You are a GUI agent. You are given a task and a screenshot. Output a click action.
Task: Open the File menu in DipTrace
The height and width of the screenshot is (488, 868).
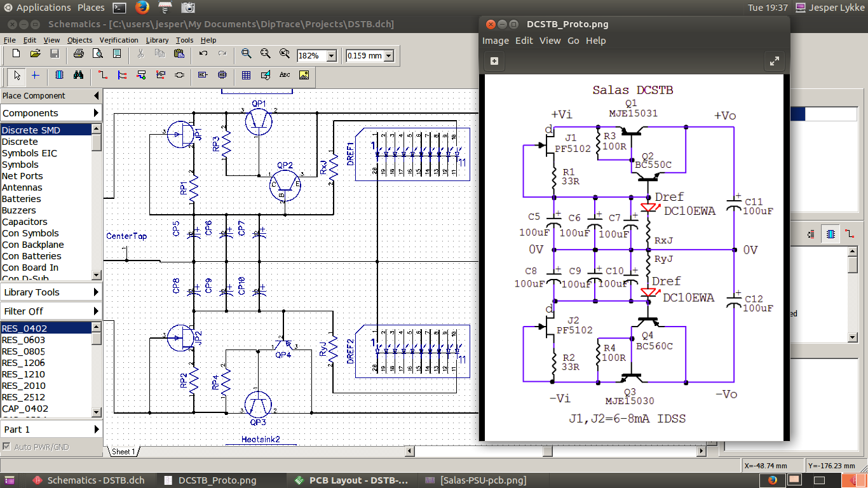(10, 40)
